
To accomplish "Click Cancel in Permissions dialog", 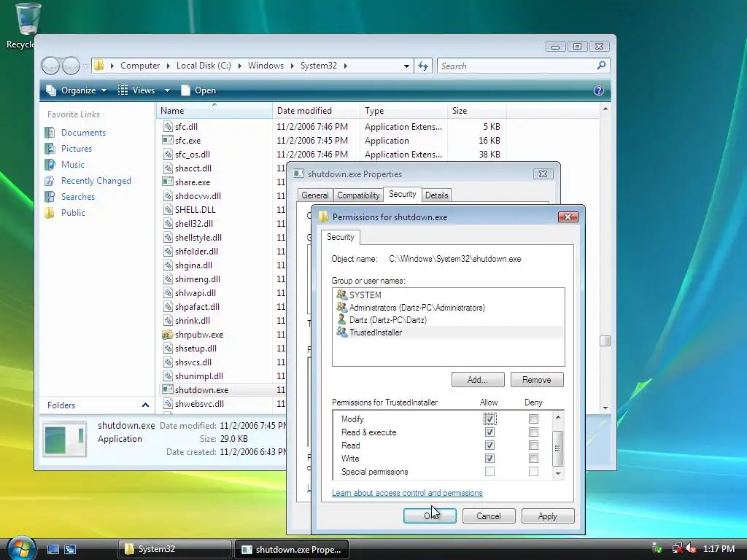I will pos(489,516).
